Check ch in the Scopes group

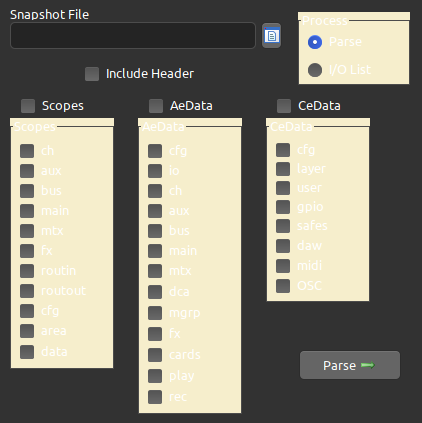(x=27, y=151)
